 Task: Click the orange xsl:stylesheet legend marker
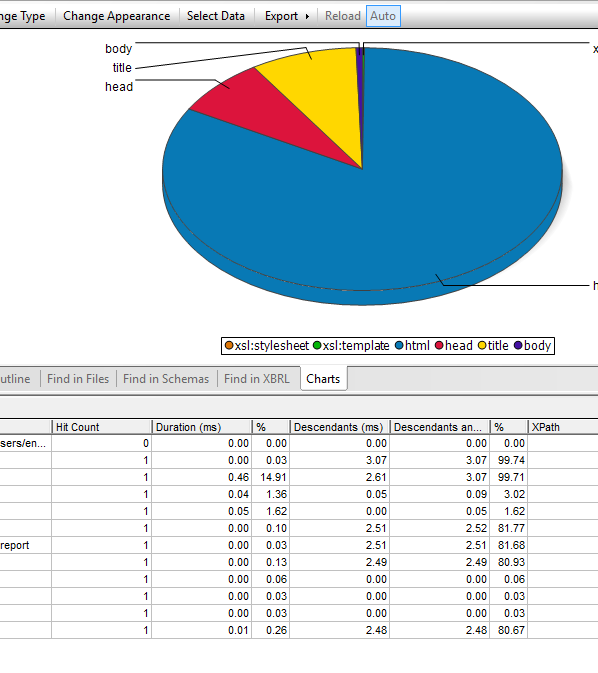[229, 346]
